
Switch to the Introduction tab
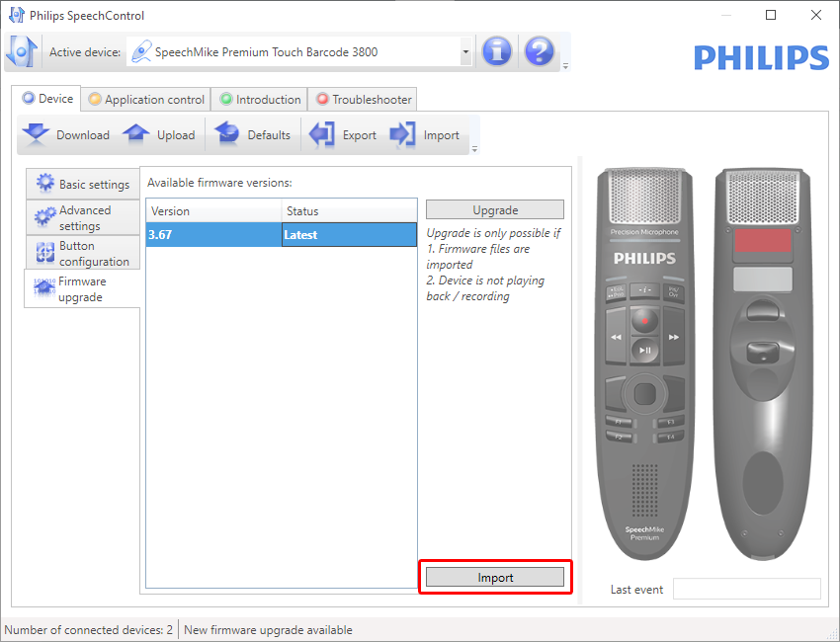click(x=259, y=99)
